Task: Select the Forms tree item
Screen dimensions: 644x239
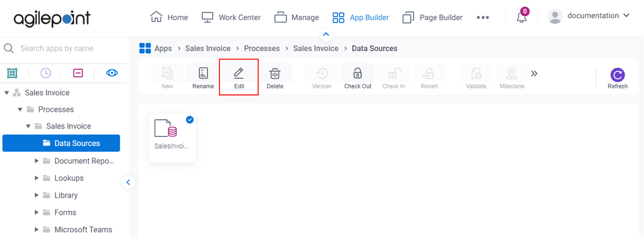Action: 65,212
